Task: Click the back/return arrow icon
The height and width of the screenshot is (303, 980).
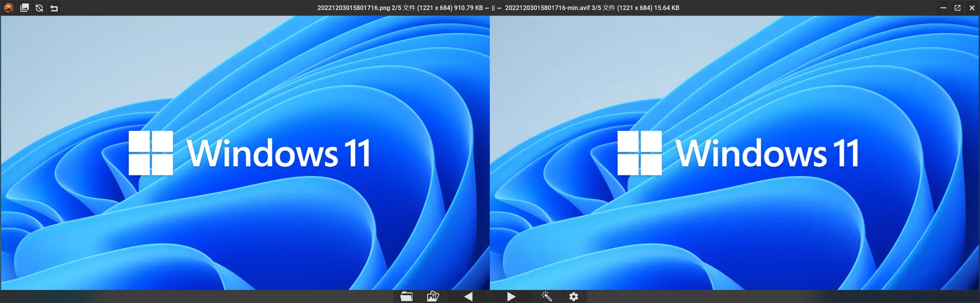Action: 54,8
